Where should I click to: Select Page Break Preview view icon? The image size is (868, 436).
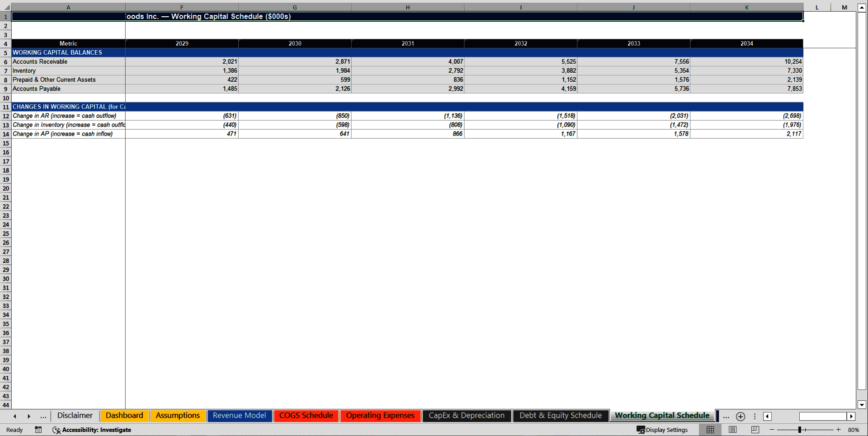click(754, 430)
